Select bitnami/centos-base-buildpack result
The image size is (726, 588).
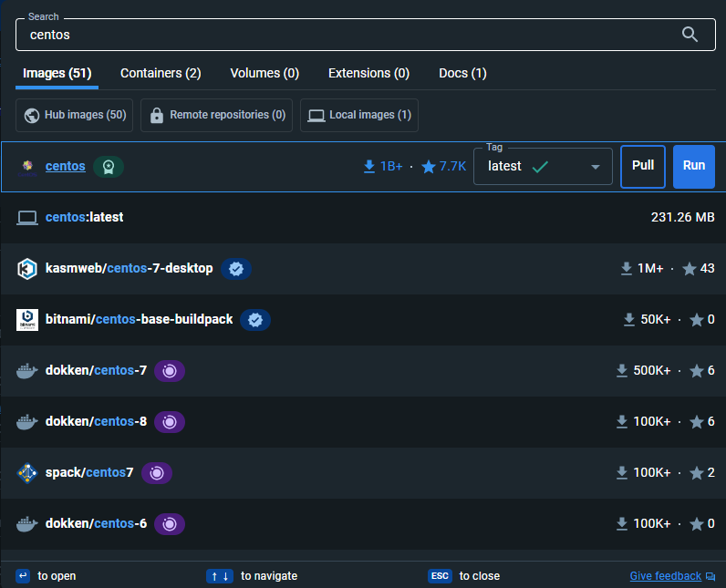(363, 320)
